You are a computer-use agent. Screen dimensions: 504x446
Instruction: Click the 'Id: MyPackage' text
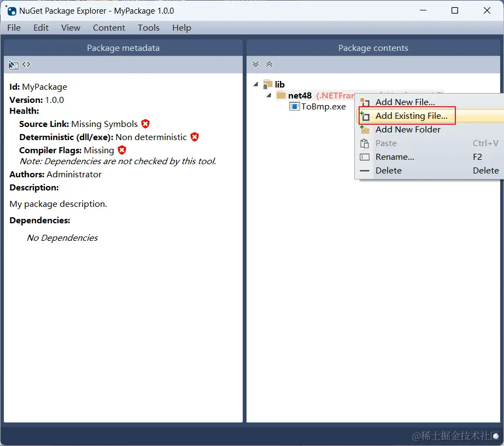click(38, 87)
